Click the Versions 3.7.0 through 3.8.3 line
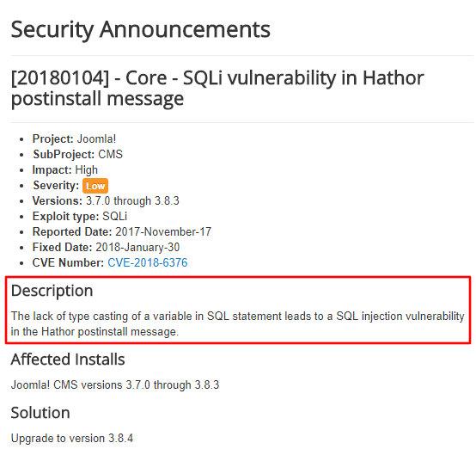Image resolution: width=476 pixels, height=449 pixels. [x=106, y=201]
